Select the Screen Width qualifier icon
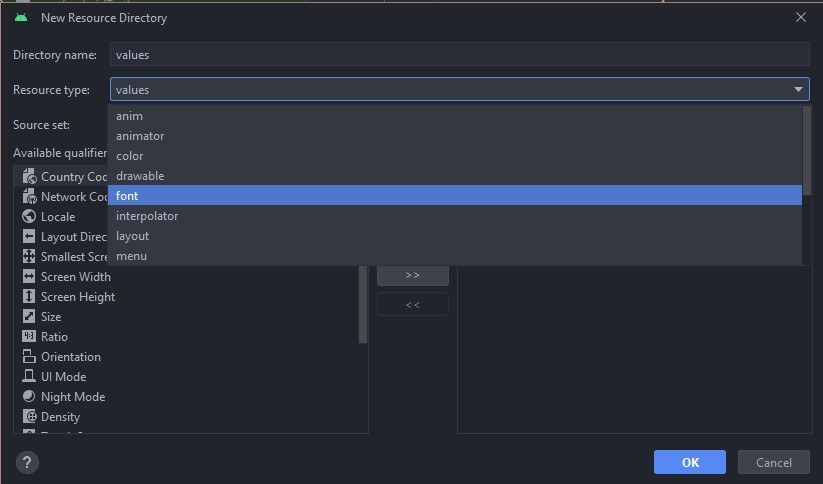Image resolution: width=823 pixels, height=484 pixels. pyautogui.click(x=29, y=277)
